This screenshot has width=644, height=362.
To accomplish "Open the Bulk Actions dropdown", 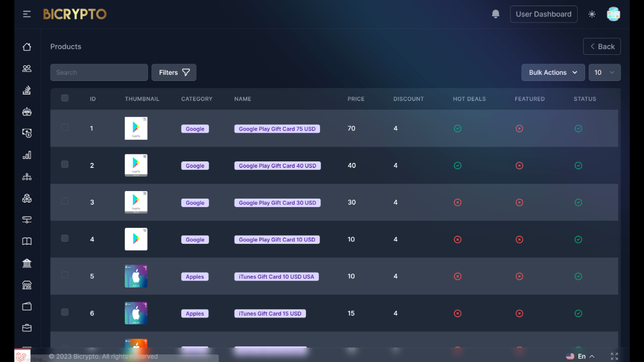I will pyautogui.click(x=553, y=72).
